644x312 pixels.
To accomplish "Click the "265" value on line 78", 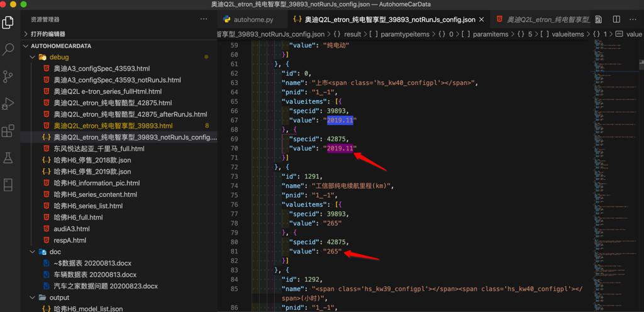I will pos(333,223).
